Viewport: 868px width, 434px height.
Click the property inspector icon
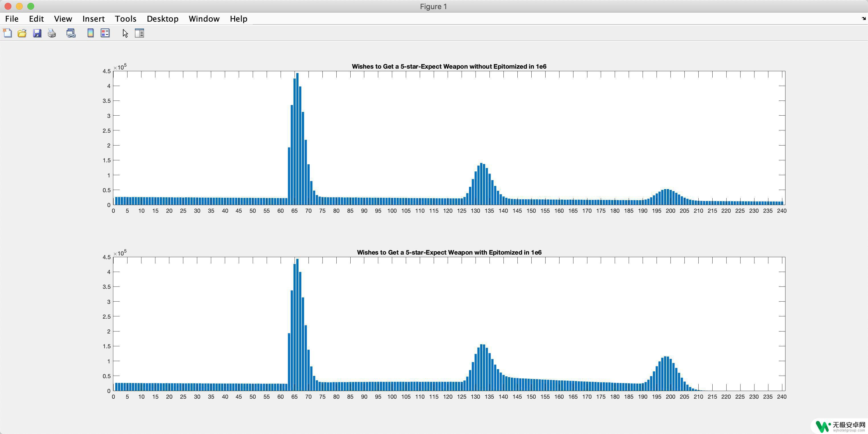click(x=139, y=33)
